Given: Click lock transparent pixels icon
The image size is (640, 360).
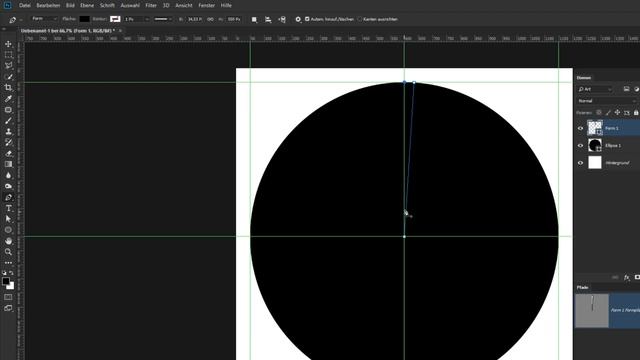Looking at the screenshot, I should coord(599,112).
